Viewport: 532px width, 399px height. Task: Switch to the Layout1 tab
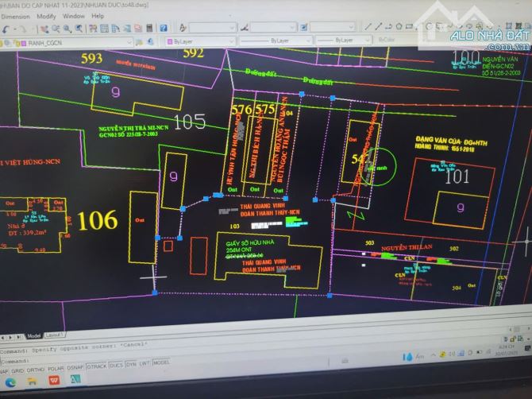click(x=56, y=335)
